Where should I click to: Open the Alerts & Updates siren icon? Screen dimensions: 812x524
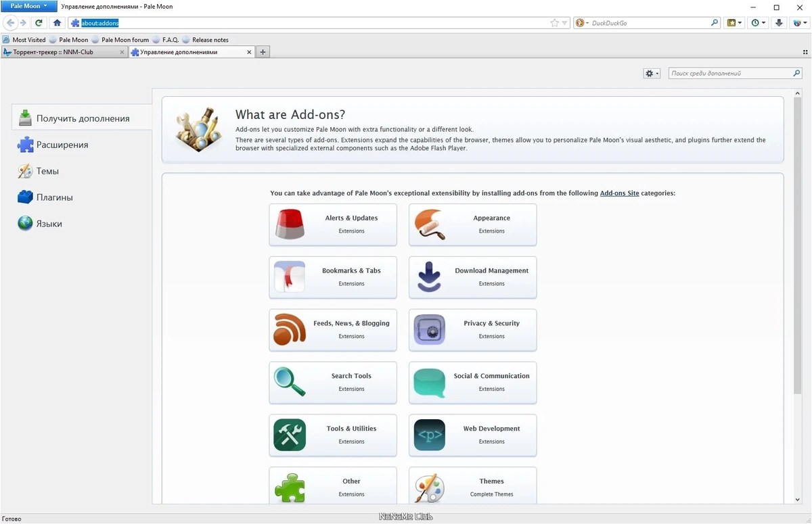pyautogui.click(x=290, y=224)
